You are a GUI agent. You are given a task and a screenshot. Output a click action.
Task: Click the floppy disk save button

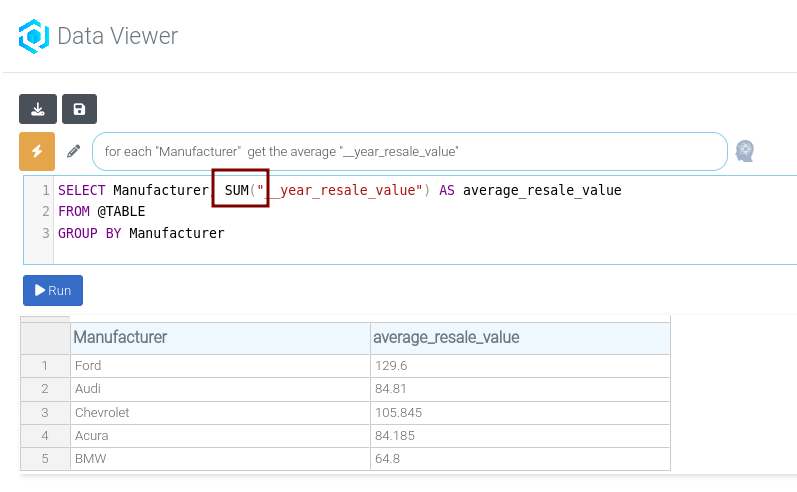79,109
